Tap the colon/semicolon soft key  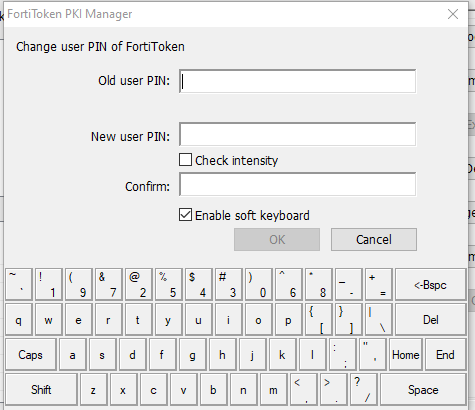(x=343, y=354)
